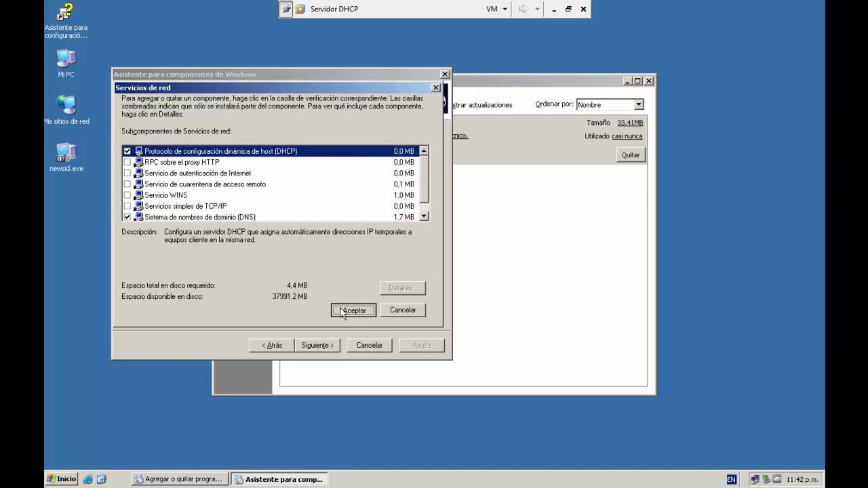
Task: Click the 1,7 MB size of DNS row
Action: [x=403, y=217]
